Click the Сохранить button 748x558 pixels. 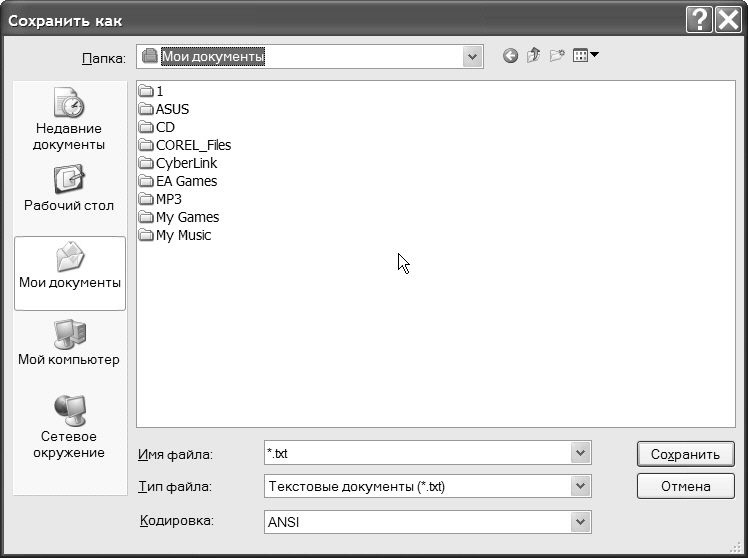point(686,454)
